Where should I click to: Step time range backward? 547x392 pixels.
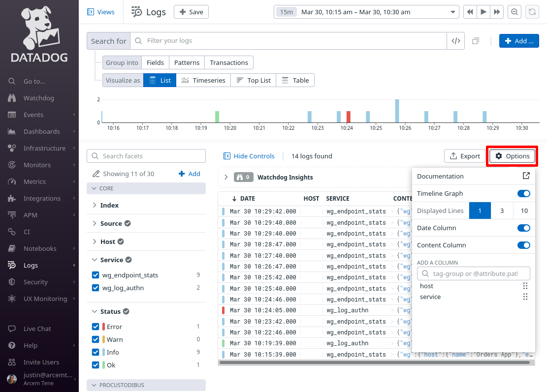(470, 12)
